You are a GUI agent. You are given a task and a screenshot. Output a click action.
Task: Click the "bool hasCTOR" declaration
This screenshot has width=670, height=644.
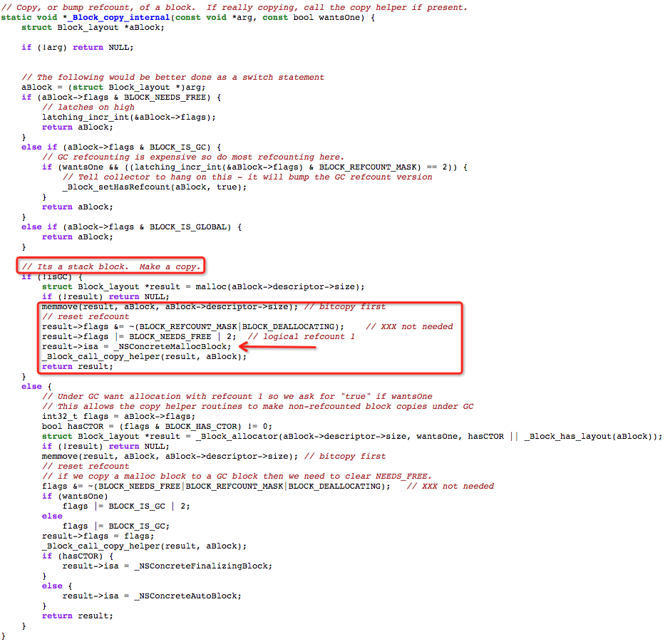157,426
